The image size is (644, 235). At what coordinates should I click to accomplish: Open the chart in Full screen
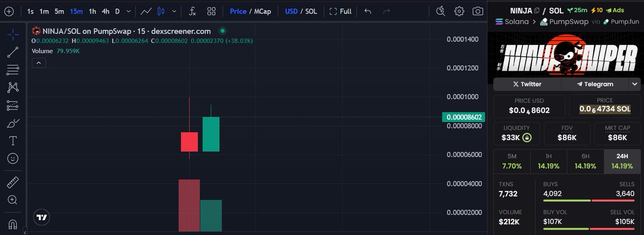(x=340, y=11)
